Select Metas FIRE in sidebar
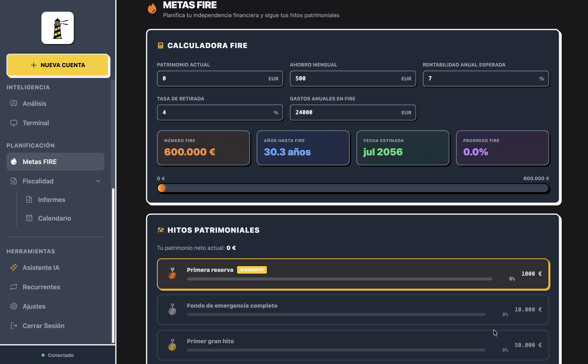 55,162
